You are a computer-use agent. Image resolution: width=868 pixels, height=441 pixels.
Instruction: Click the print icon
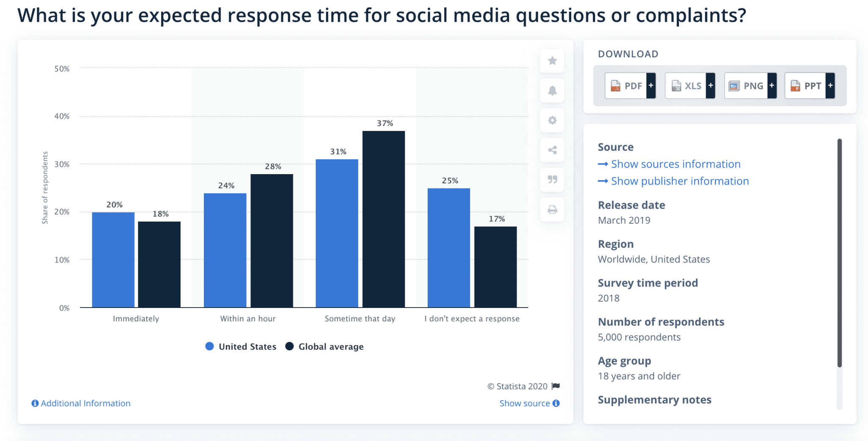pyautogui.click(x=552, y=209)
